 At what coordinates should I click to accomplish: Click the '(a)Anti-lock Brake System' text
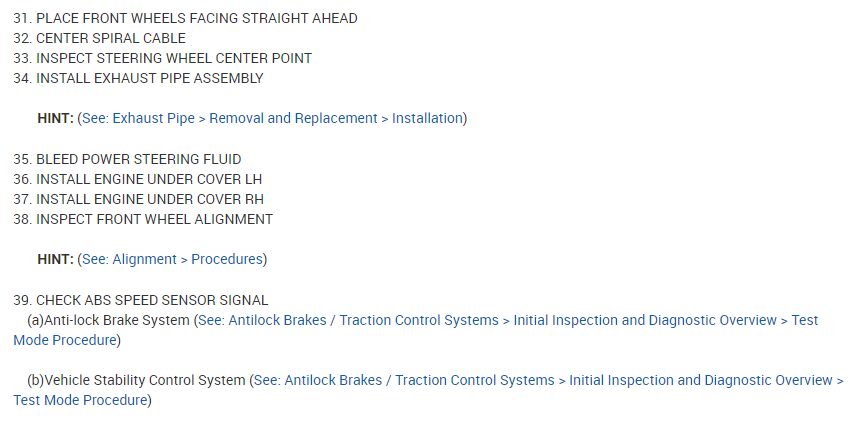pyautogui.click(x=108, y=320)
